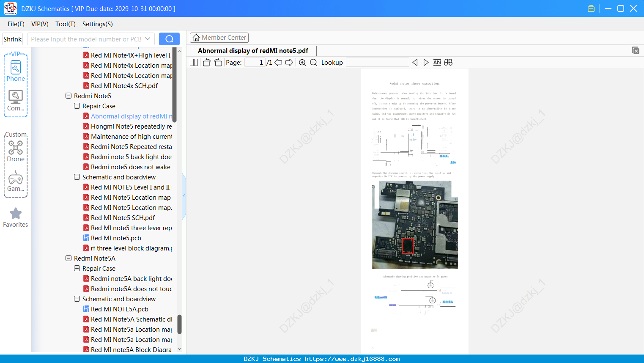Select the Abnormal display of redMI note5.pdf tab
644x363 pixels.
tap(253, 51)
